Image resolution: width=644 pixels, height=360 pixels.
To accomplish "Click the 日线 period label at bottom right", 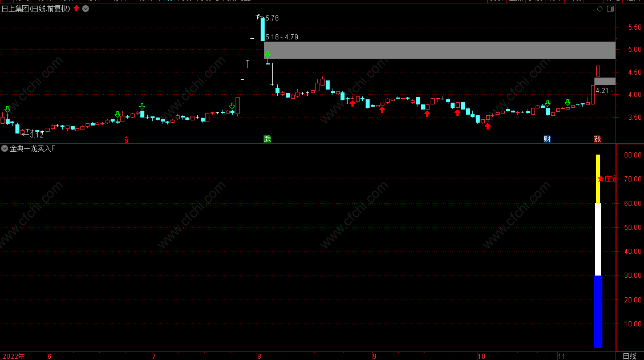I will (630, 356).
